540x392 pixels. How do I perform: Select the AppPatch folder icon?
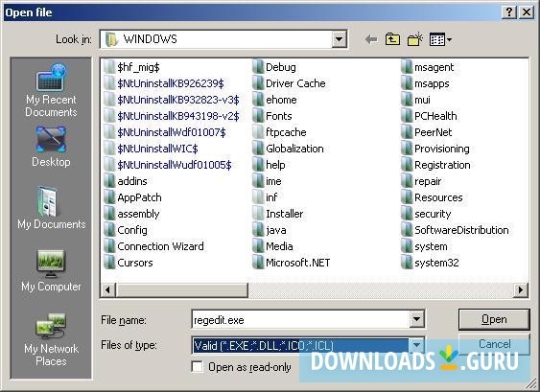click(x=109, y=196)
